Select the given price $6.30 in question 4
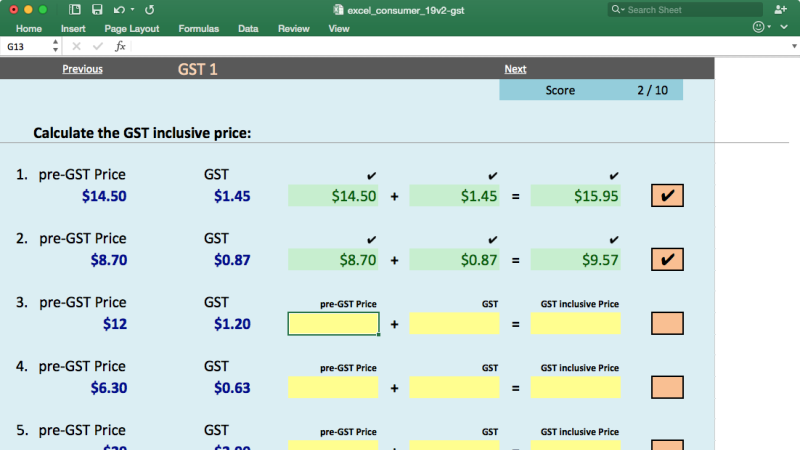The width and height of the screenshot is (800, 450). [109, 388]
